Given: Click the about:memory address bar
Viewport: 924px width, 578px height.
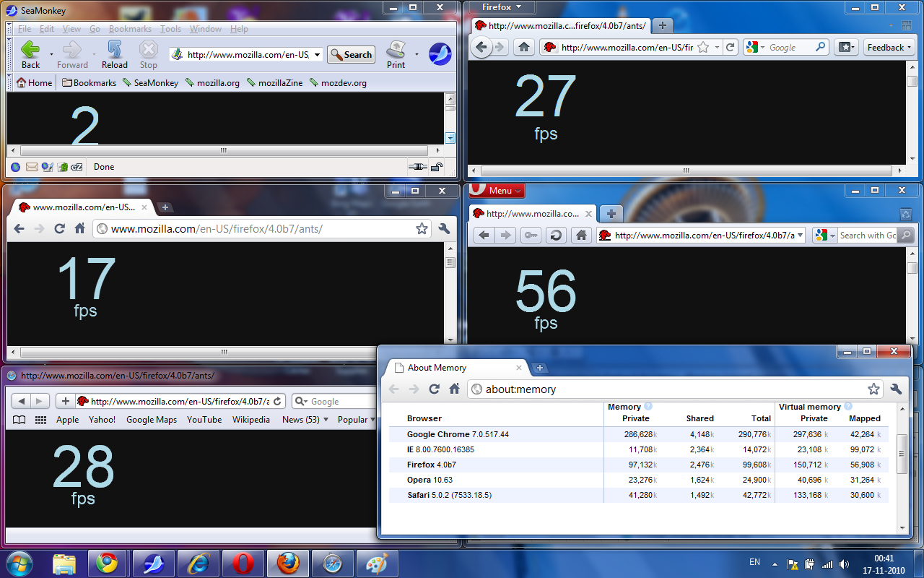Looking at the screenshot, I should click(x=676, y=389).
